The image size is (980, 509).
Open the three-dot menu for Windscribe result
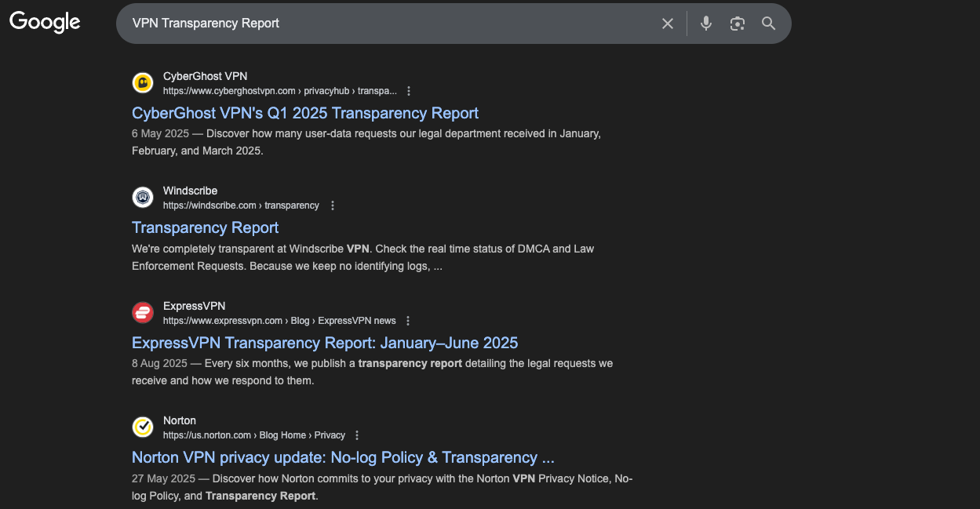[x=332, y=205]
